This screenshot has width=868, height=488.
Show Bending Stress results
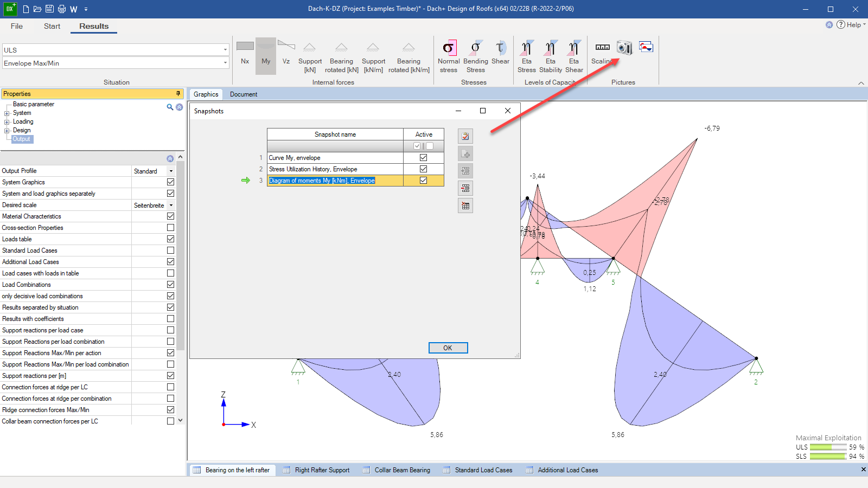pos(475,56)
